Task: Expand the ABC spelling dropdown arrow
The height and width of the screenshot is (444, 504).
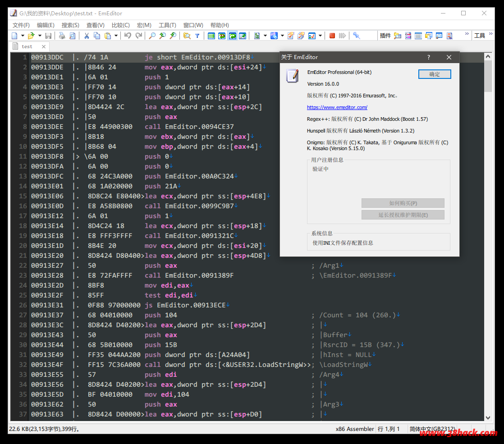Action: point(282,36)
